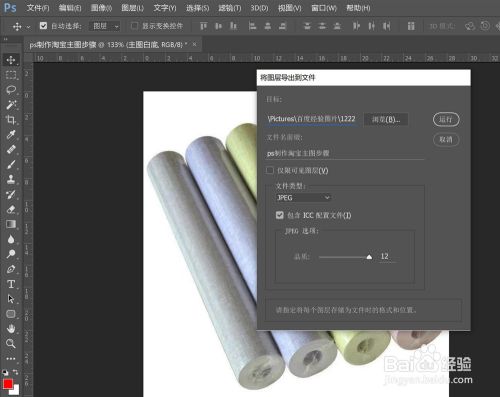Open the 图层(L) menu
500x397 pixels.
click(132, 7)
